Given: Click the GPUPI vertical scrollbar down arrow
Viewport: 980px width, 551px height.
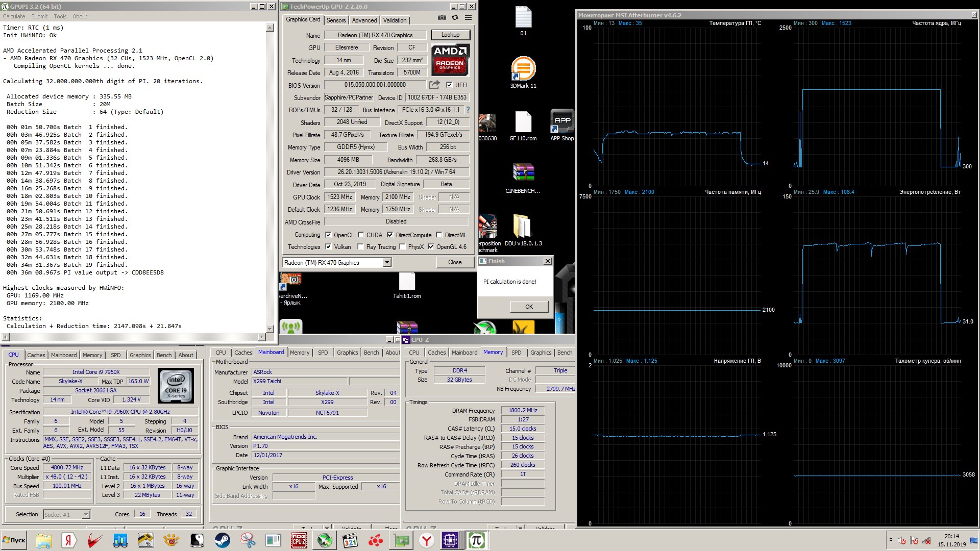Looking at the screenshot, I should click(x=270, y=329).
